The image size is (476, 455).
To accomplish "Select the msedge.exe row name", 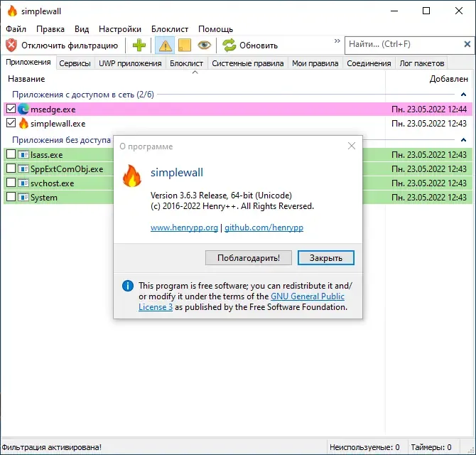I will 53,109.
